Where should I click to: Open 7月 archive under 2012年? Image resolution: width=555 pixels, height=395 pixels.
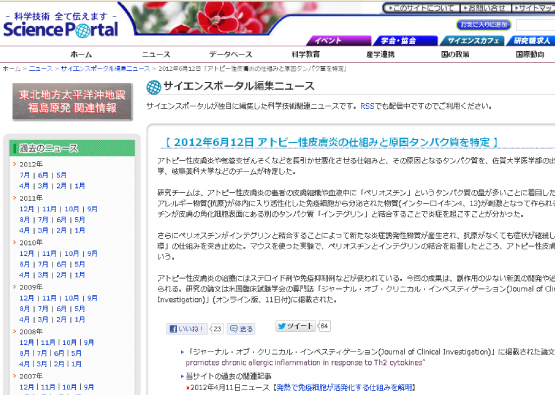tap(24, 175)
